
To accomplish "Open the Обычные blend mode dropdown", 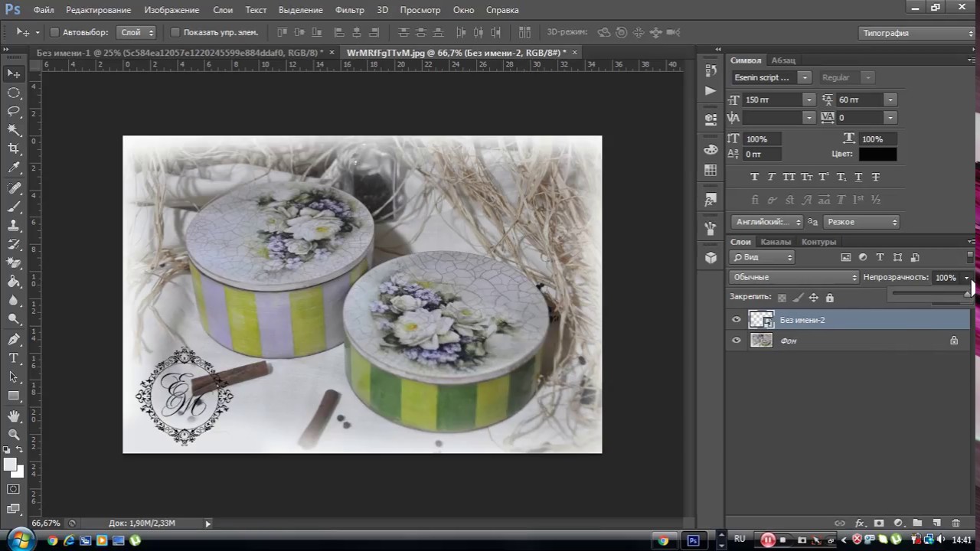I will tap(794, 277).
